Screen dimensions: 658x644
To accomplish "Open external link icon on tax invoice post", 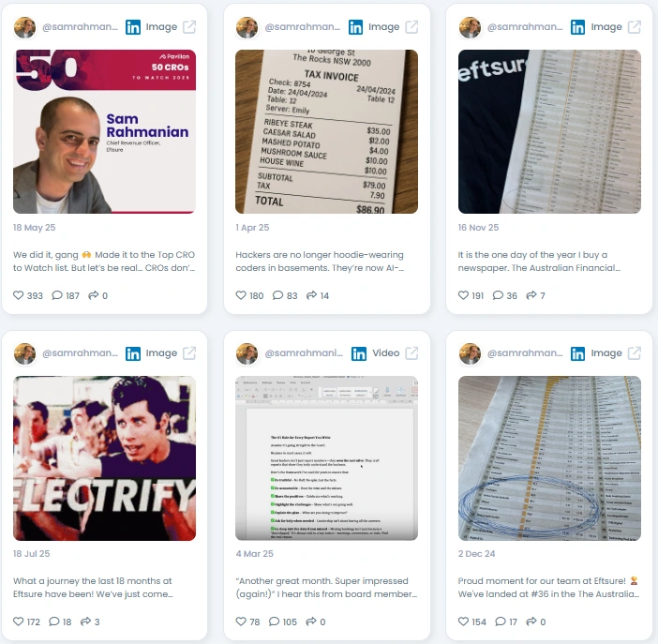I will pyautogui.click(x=411, y=27).
